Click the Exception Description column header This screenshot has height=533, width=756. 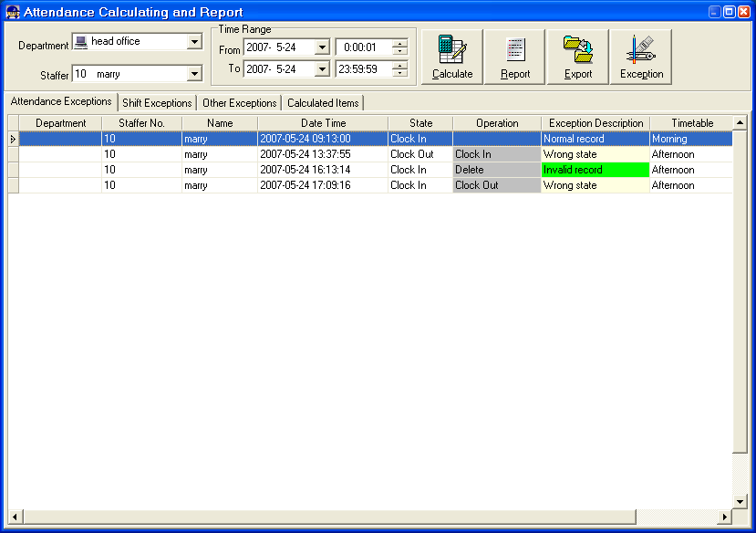595,123
